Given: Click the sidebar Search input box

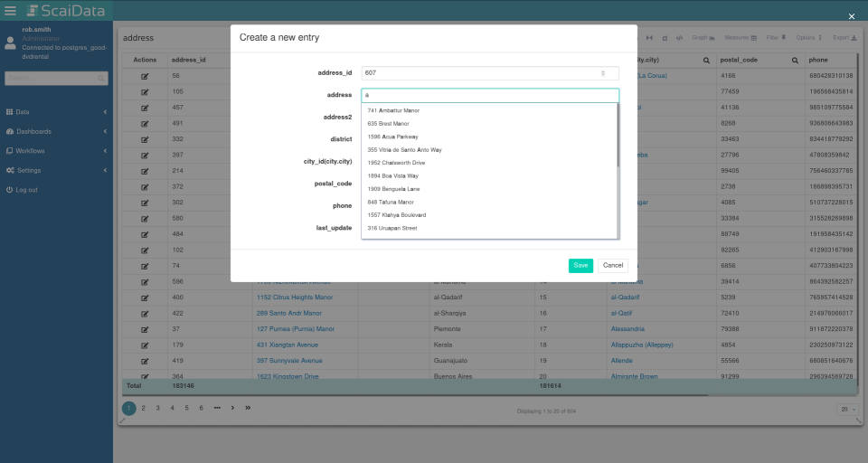Looking at the screenshot, I should 56,78.
